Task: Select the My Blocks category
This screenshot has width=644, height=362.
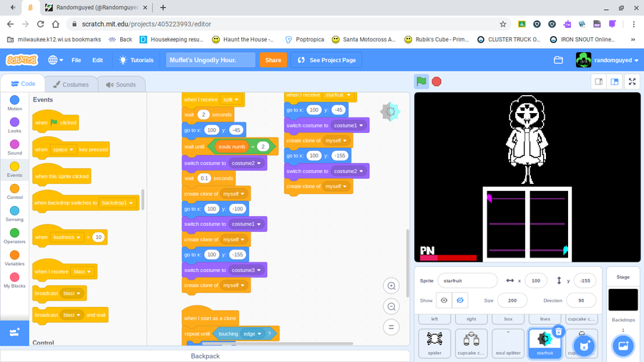Action: click(x=14, y=280)
